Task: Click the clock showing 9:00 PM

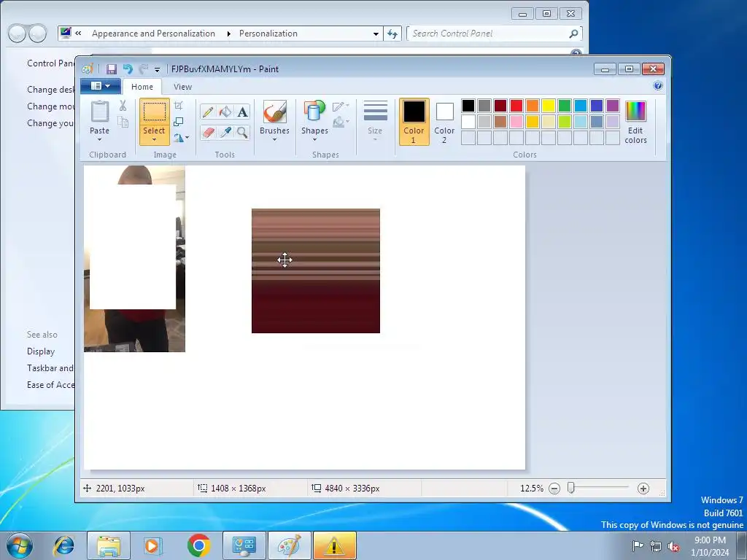Action: click(x=710, y=540)
